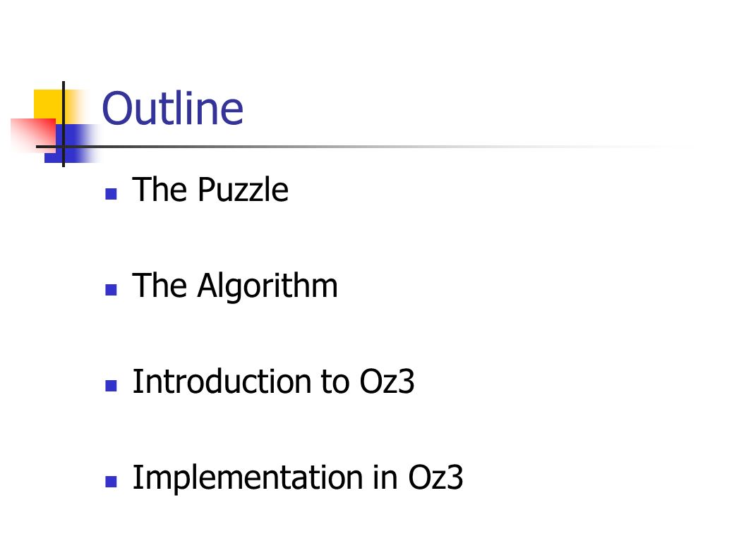This screenshot has height=560, width=746.
Task: Click the bullet beside Implementation in Oz3
Action: coord(111,482)
